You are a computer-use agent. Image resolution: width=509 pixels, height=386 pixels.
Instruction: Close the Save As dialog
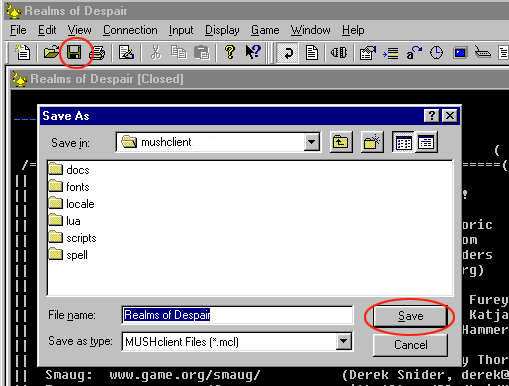click(x=450, y=116)
